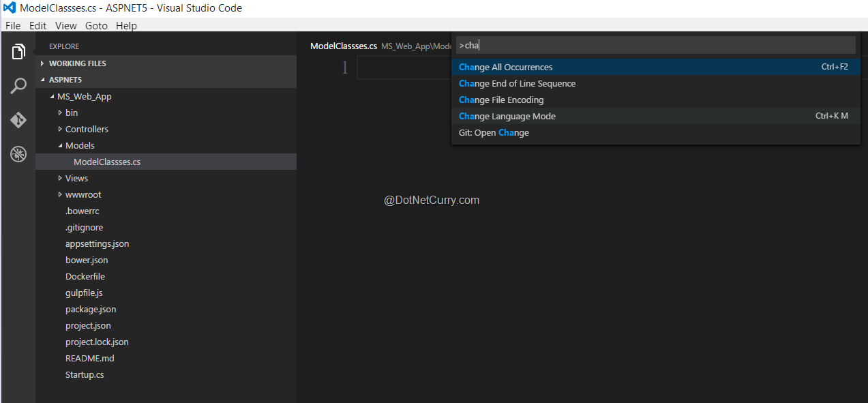Open the View menu
The height and width of the screenshot is (403, 868).
pos(66,26)
